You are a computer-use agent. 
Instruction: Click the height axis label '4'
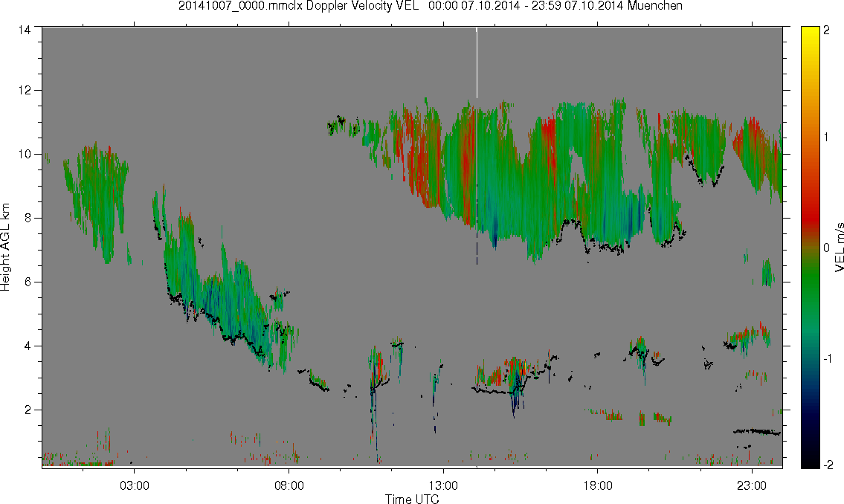27,346
